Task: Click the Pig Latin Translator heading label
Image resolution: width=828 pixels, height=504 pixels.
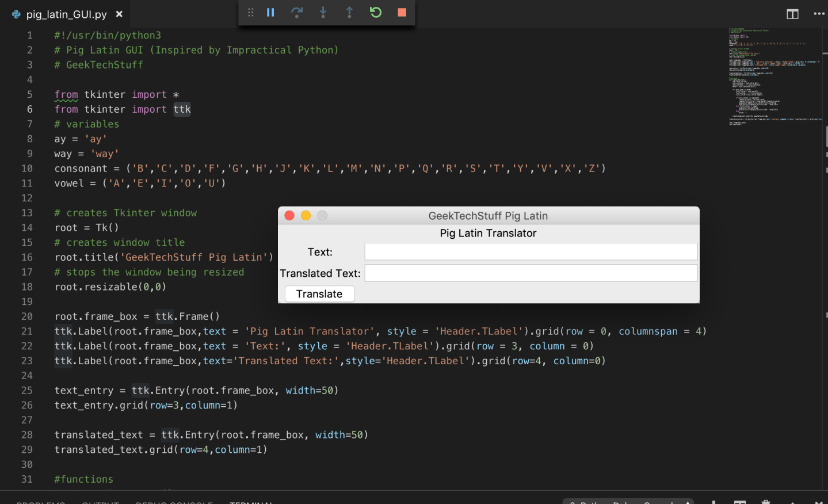Action: [488, 233]
